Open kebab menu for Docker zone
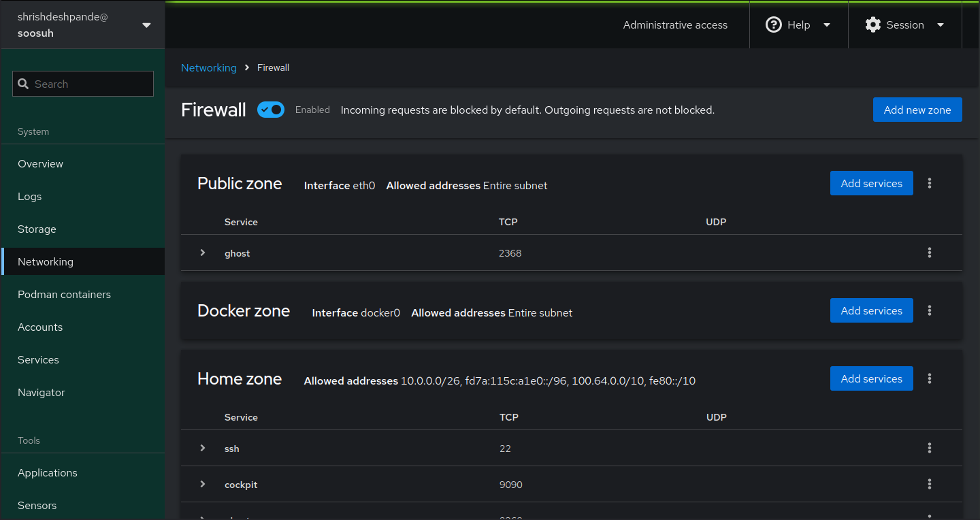This screenshot has height=520, width=980. click(930, 310)
